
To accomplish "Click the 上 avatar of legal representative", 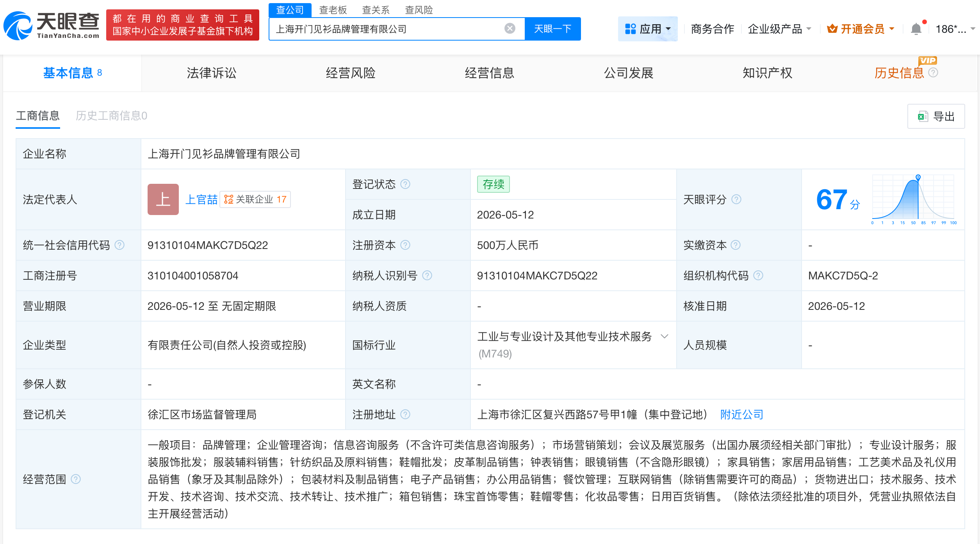I will (163, 199).
